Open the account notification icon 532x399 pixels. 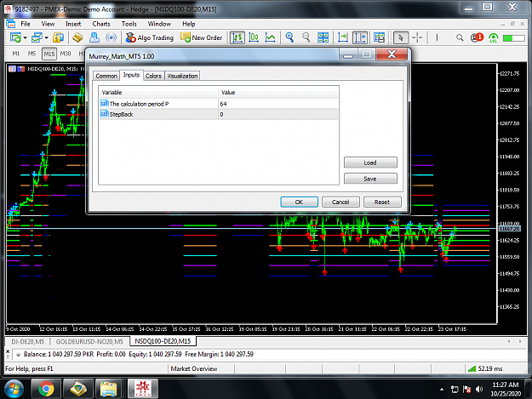(477, 37)
